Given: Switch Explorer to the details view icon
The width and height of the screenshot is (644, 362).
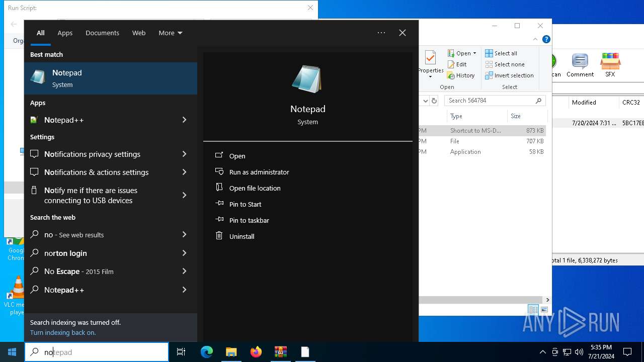Looking at the screenshot, I should coord(533,310).
